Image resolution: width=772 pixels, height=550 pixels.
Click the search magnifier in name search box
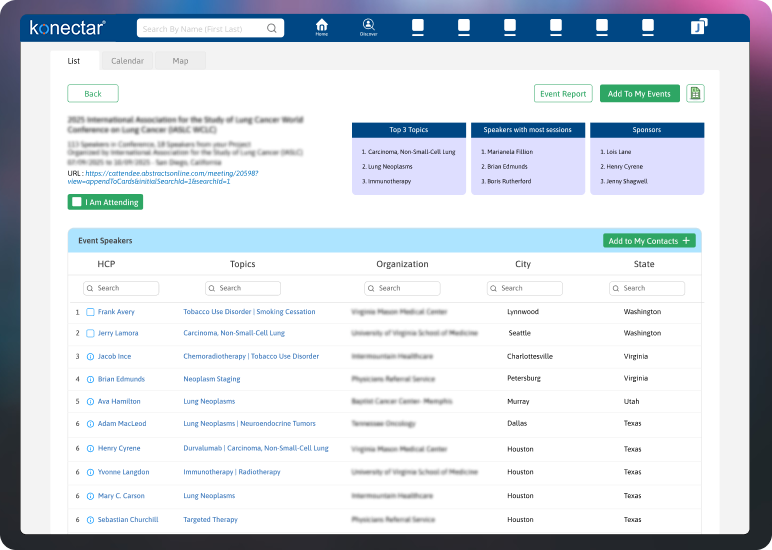pyautogui.click(x=272, y=29)
